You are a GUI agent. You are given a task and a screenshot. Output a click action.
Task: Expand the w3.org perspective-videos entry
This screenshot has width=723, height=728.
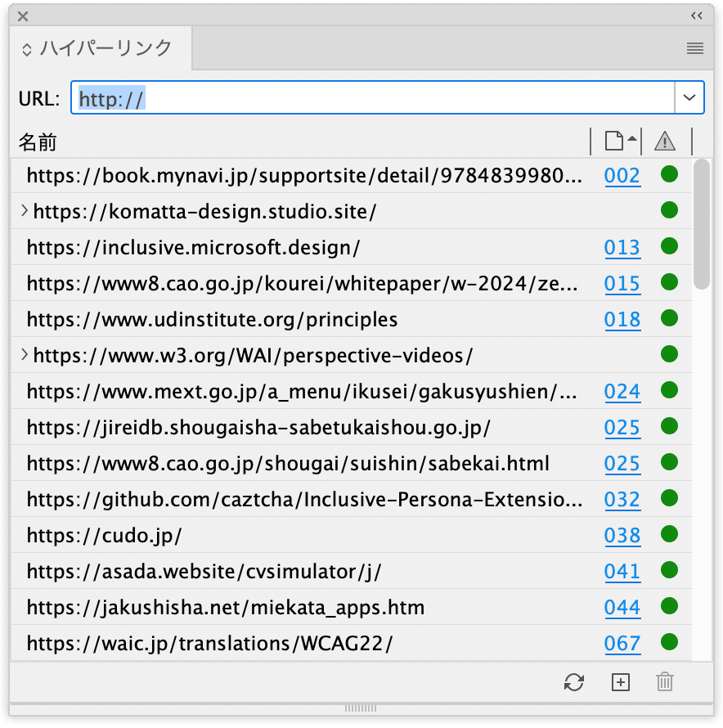(x=24, y=355)
